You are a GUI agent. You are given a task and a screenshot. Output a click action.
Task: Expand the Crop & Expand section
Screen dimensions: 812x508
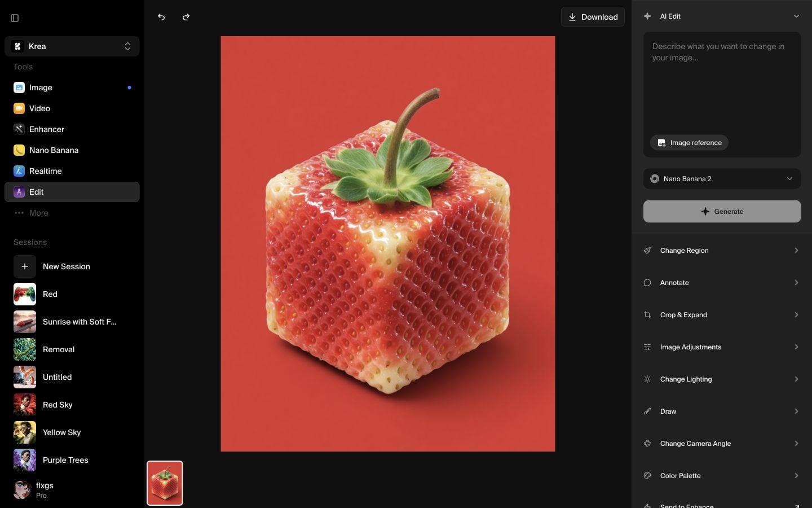tap(722, 315)
